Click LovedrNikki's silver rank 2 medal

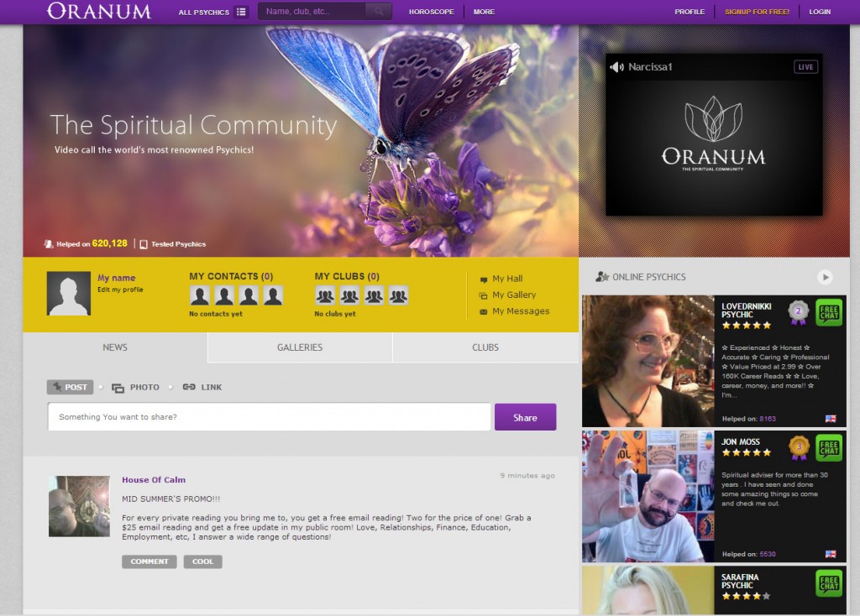coord(799,312)
